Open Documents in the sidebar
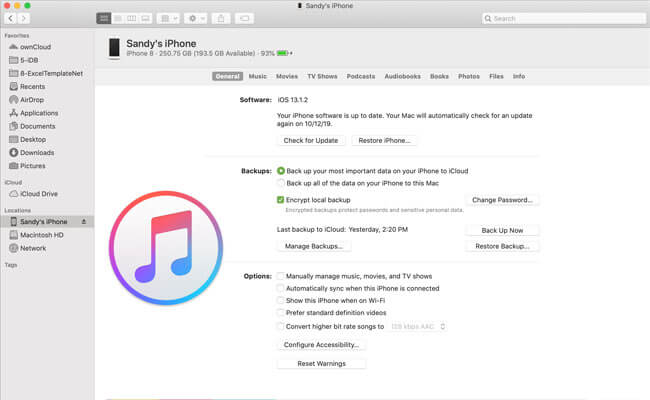The image size is (650, 400). click(32, 126)
